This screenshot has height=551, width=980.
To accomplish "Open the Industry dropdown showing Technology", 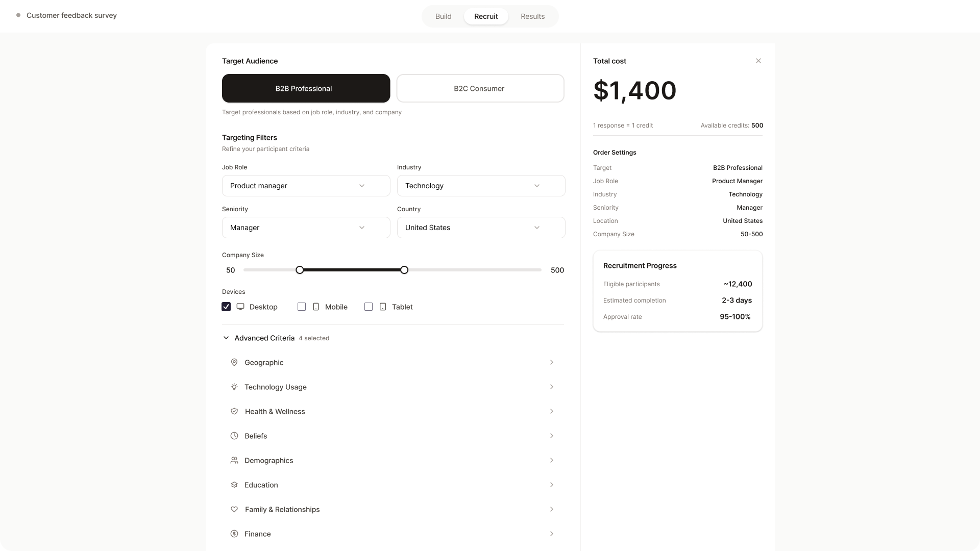I will (480, 186).
